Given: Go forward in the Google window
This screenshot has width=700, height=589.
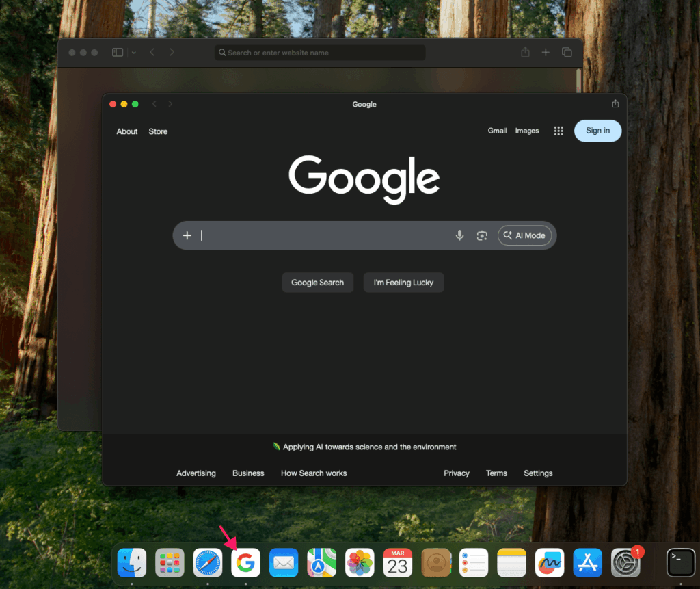Looking at the screenshot, I should click(170, 104).
